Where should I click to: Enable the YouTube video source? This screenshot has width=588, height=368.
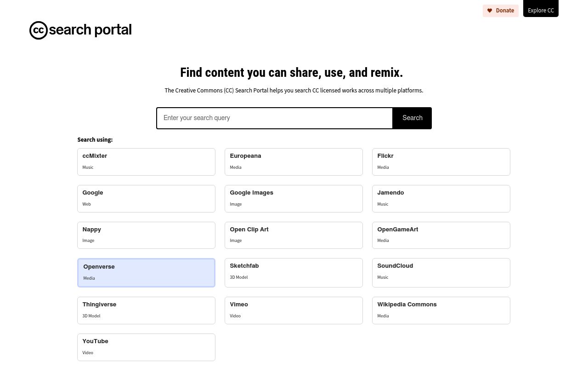[146, 347]
